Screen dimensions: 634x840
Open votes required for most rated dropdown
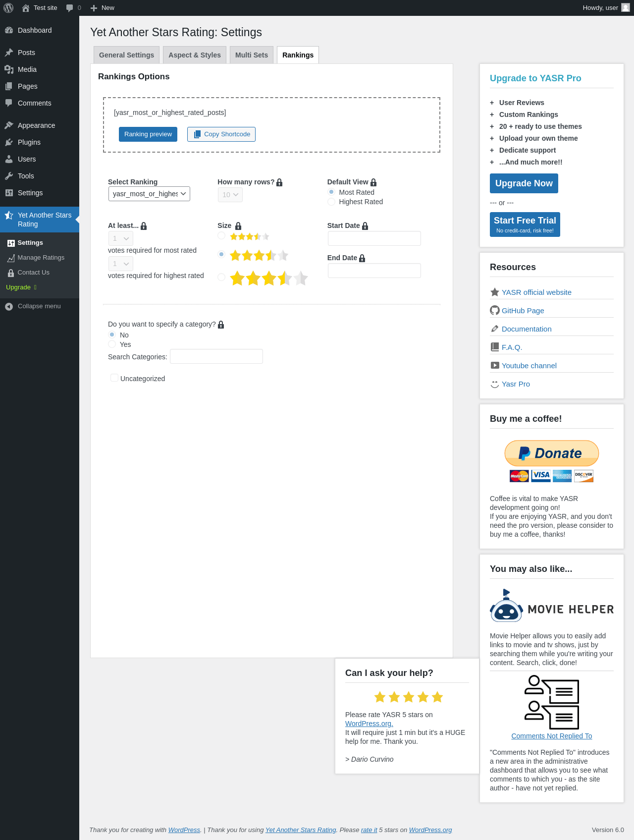(x=121, y=238)
